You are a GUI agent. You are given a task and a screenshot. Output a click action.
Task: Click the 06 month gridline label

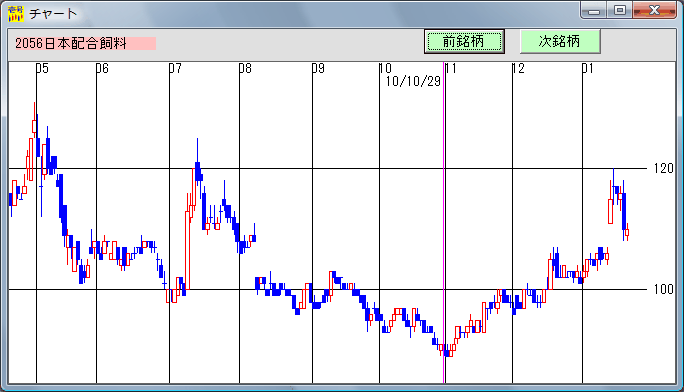(102, 68)
